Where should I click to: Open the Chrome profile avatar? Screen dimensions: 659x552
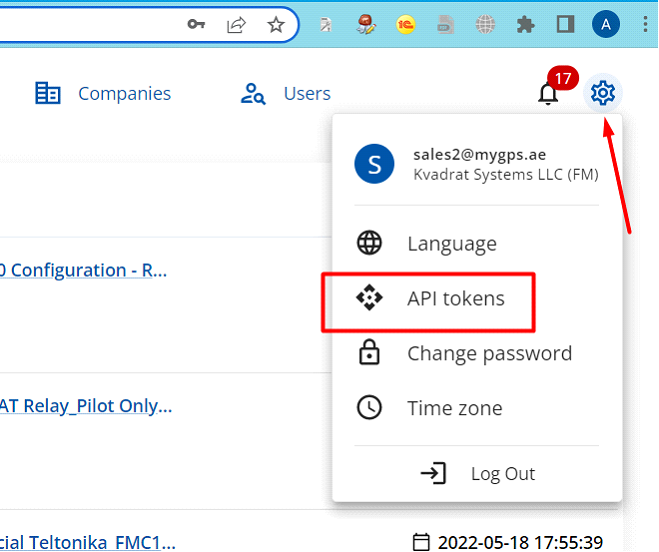pos(605,25)
